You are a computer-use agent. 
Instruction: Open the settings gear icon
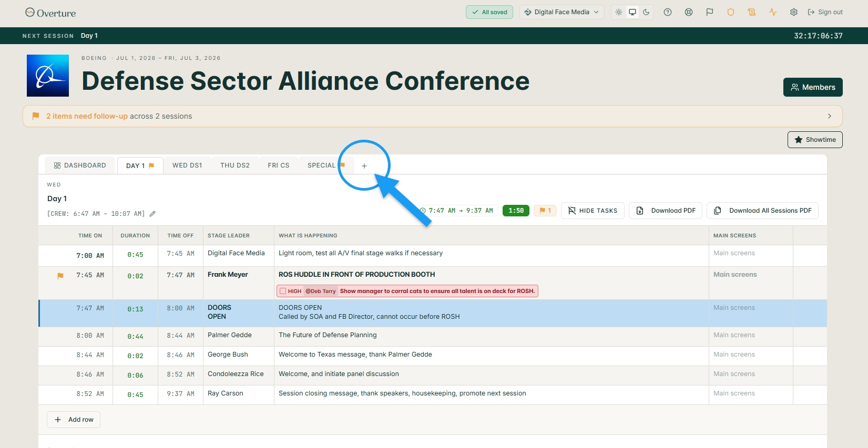coord(794,12)
